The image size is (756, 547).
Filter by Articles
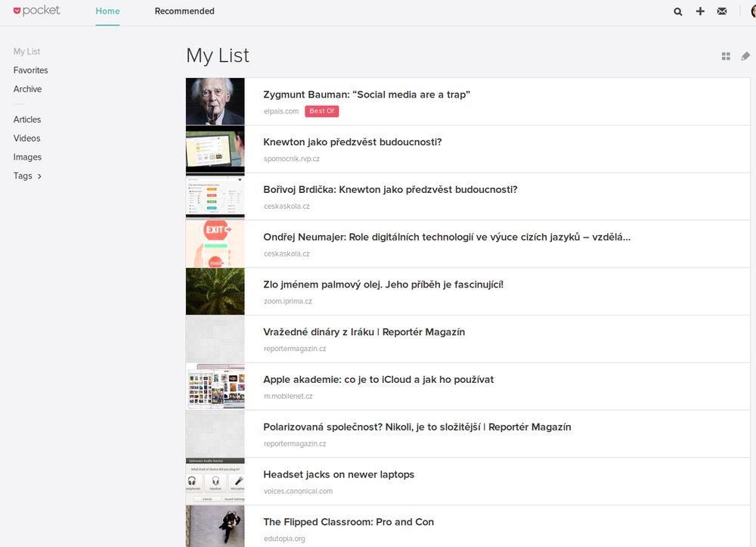pos(27,119)
